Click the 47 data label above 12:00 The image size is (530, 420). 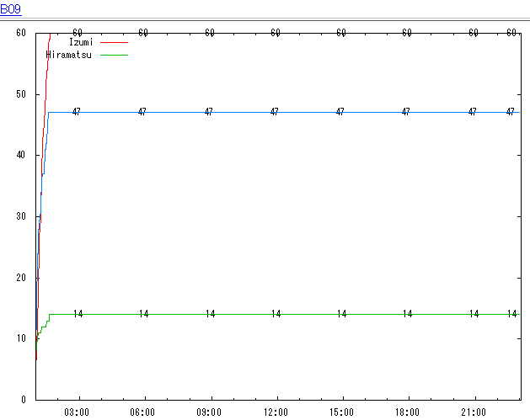275,111
